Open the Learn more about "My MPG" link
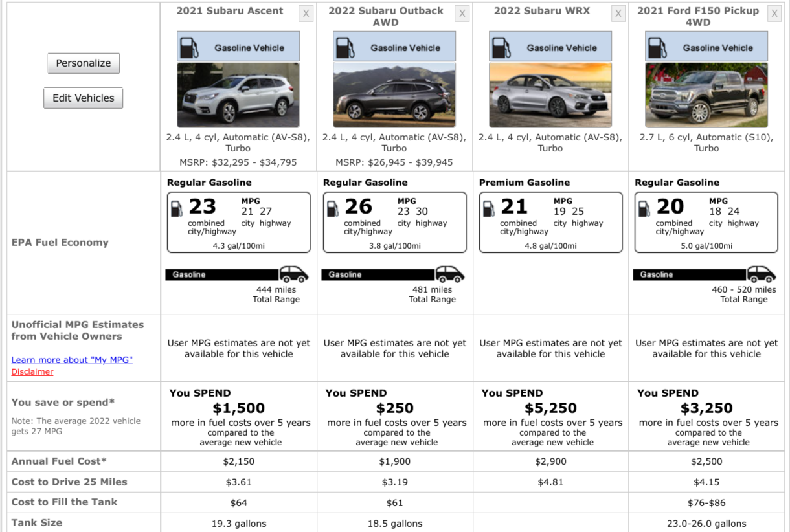Screen dimensions: 790x532 coord(72,360)
